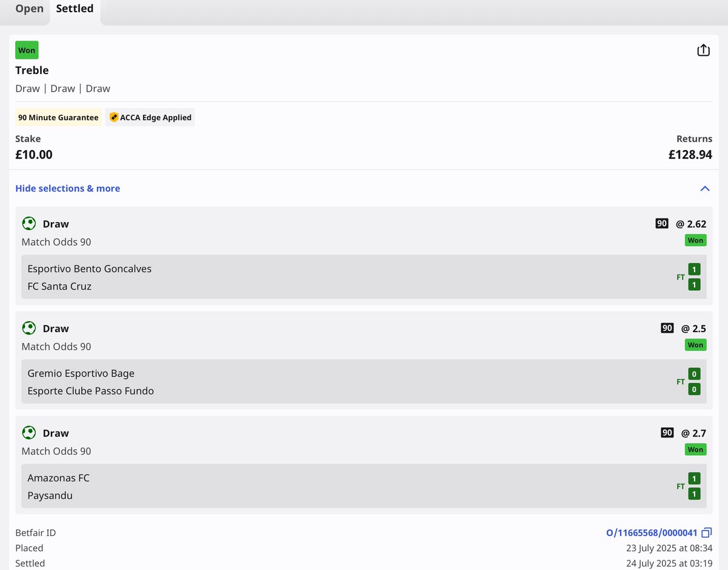Select the Esporte Clube Passo Fundo team name

(91, 391)
